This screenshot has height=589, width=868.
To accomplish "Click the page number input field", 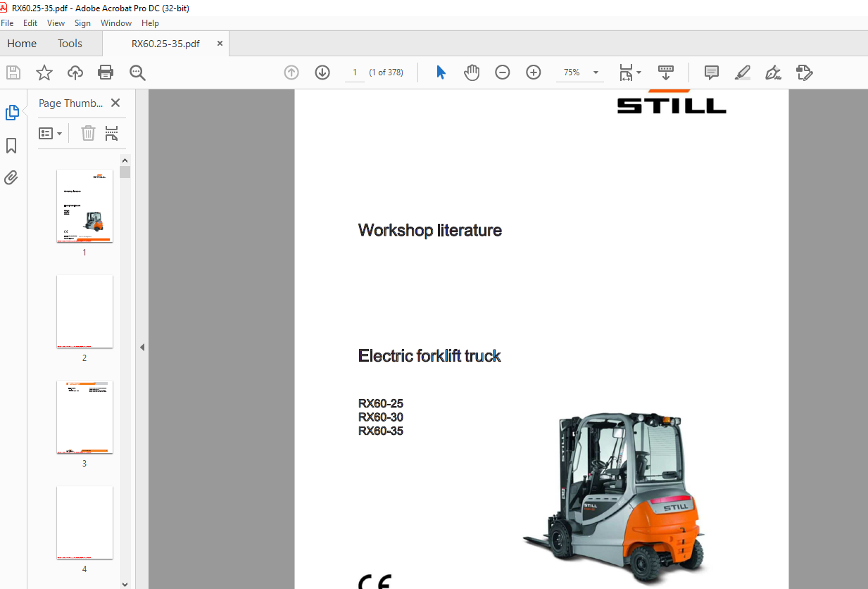I will pos(355,72).
